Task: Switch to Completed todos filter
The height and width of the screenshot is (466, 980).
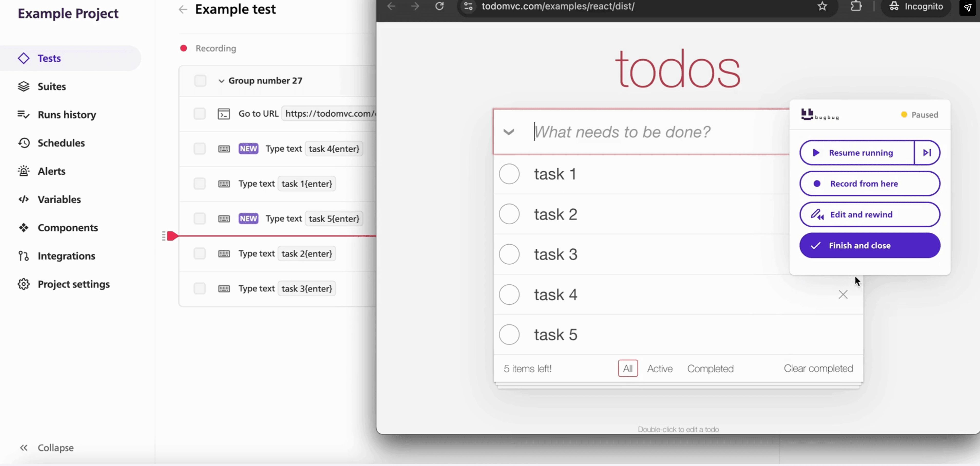Action: 710,369
